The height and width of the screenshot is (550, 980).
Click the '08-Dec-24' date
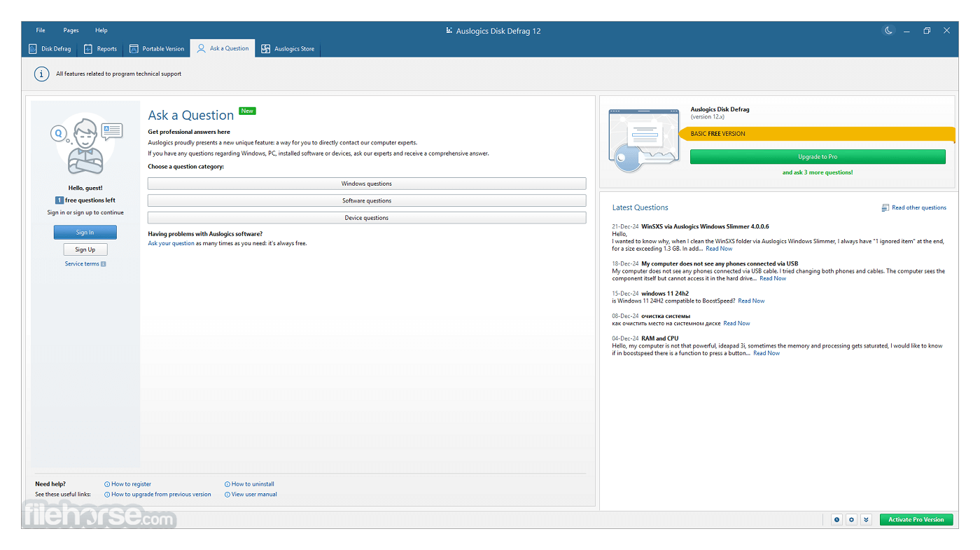click(x=625, y=317)
